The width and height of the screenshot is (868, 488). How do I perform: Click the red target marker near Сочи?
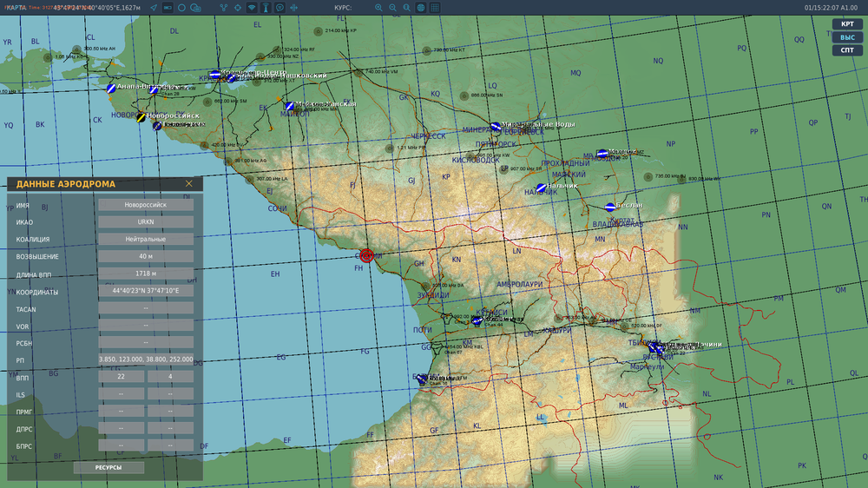coord(366,255)
